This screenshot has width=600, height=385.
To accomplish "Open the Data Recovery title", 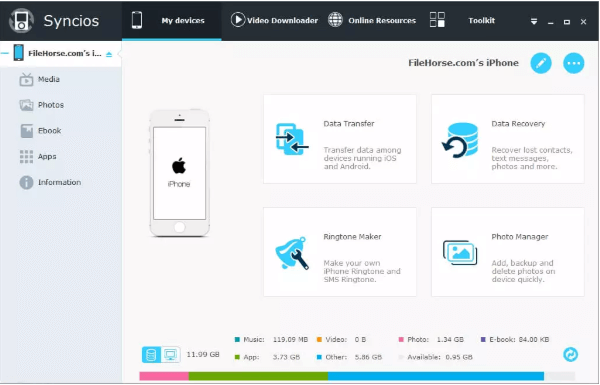I will (x=518, y=124).
